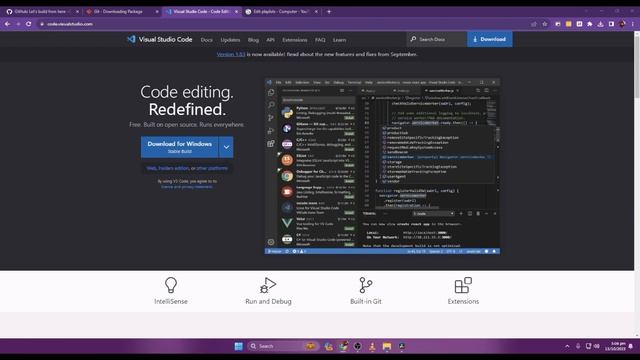Screen dimensions: 640x360
Task: Open the Run and Debug feature
Action: tap(268, 291)
